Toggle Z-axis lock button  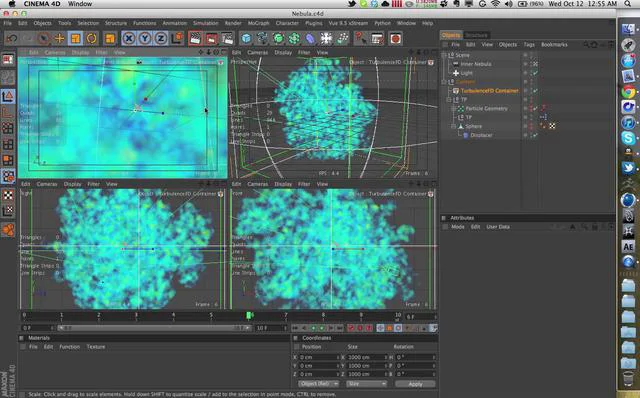(161, 39)
